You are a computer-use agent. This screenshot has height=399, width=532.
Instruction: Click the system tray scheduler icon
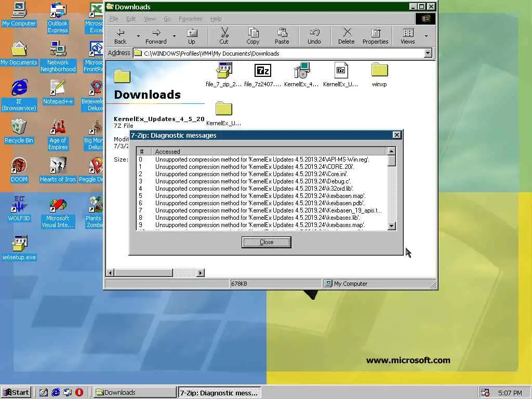[485, 393]
